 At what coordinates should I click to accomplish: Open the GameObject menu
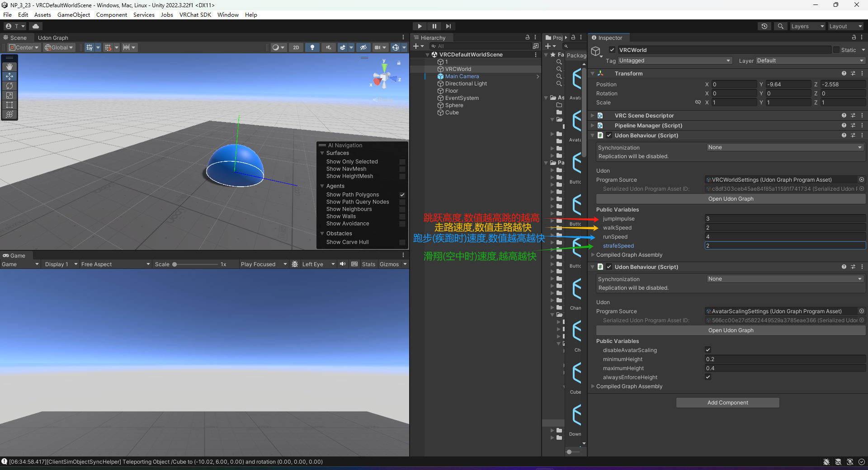(x=74, y=15)
